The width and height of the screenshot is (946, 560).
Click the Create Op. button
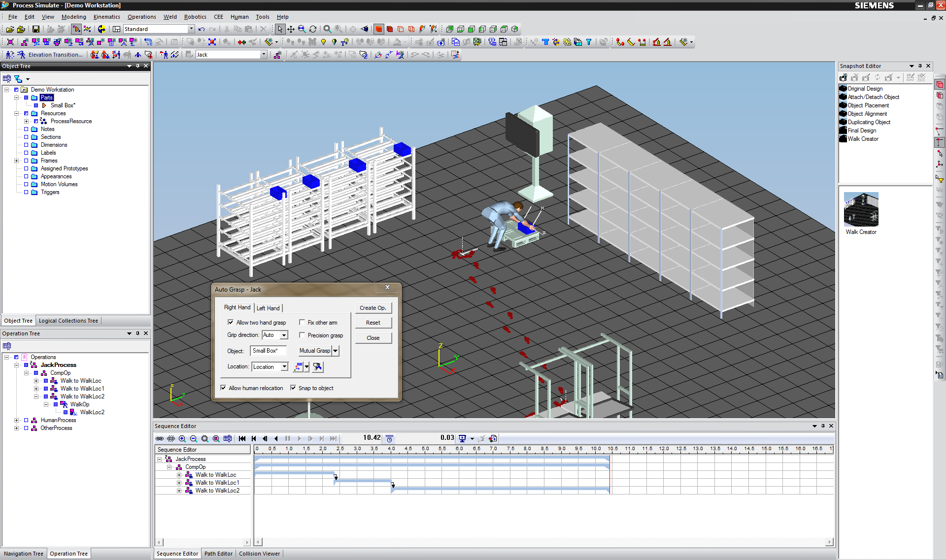[373, 308]
